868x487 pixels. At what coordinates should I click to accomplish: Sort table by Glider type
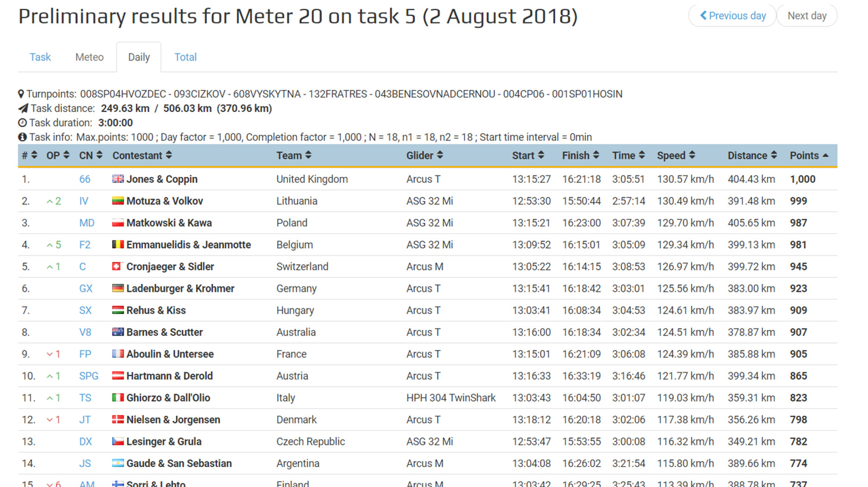(424, 156)
